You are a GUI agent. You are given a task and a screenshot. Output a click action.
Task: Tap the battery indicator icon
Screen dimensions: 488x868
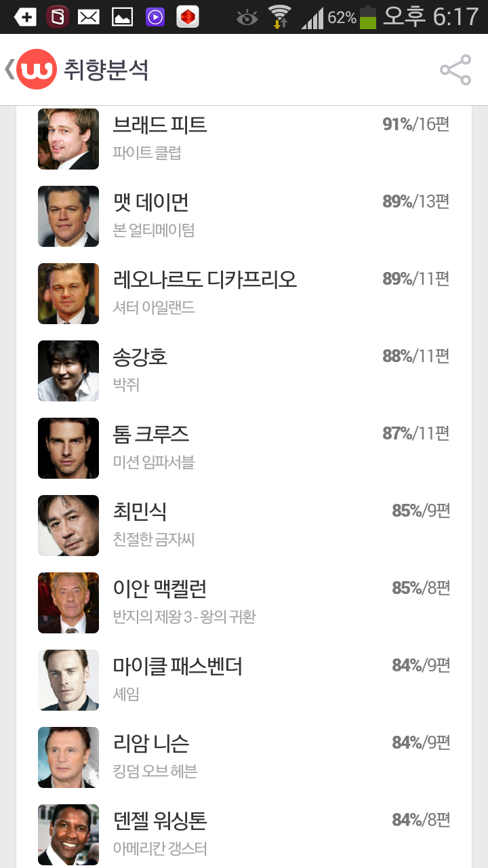click(x=368, y=17)
